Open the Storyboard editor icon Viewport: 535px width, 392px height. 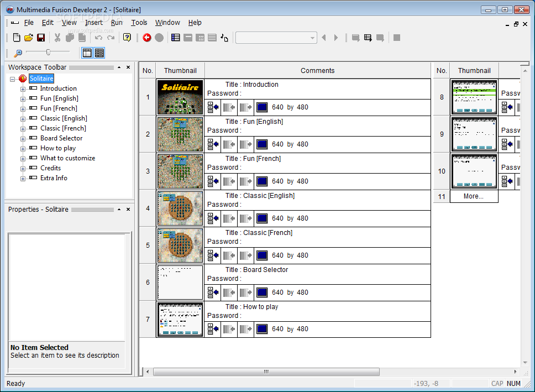pos(175,38)
